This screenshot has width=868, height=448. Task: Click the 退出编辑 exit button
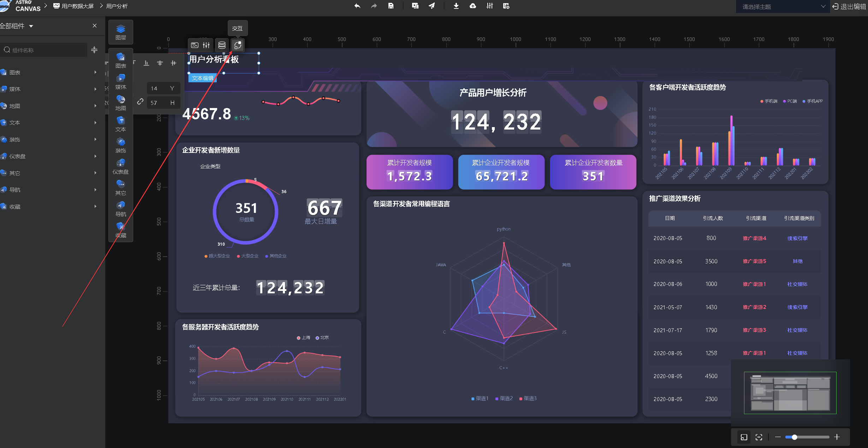pos(849,7)
